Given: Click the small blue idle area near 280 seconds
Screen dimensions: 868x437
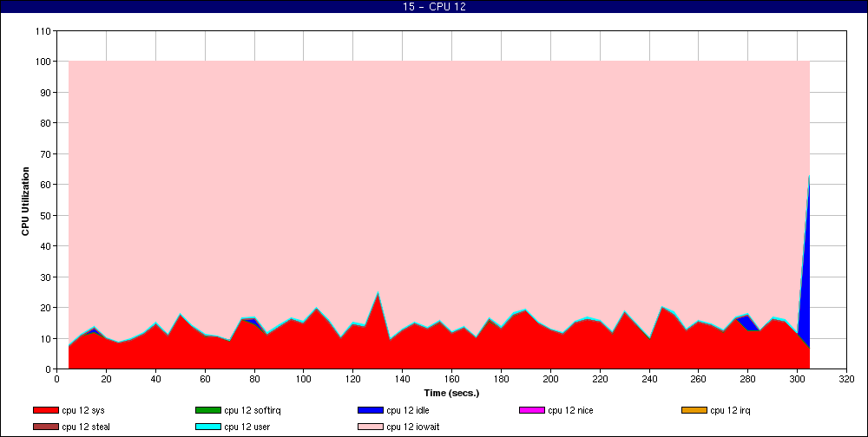Looking at the screenshot, I should pos(747,323).
